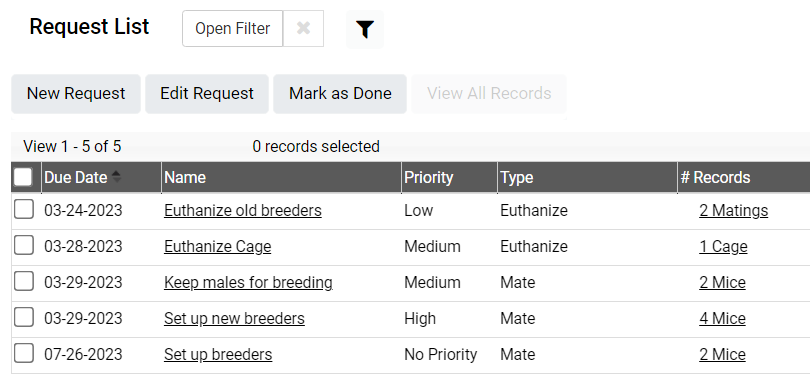Check the Euthanize old breeders row checkbox
Screen dimensions: 810x384
pos(24,210)
